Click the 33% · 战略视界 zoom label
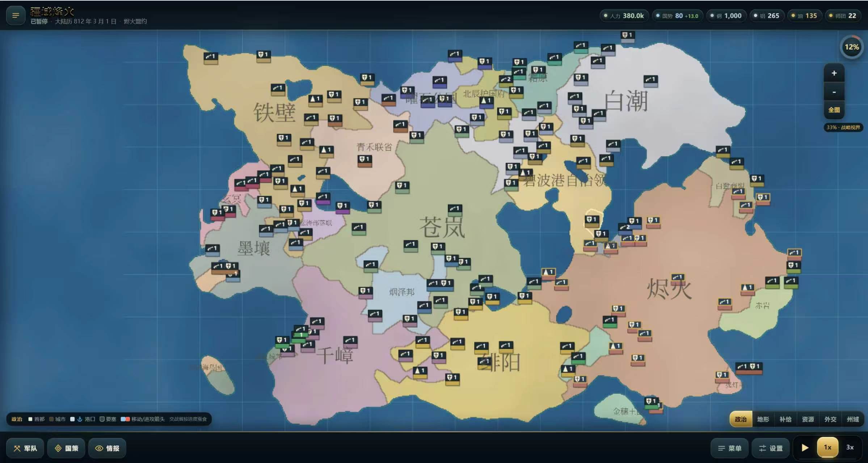The width and height of the screenshot is (868, 463). pos(843,127)
